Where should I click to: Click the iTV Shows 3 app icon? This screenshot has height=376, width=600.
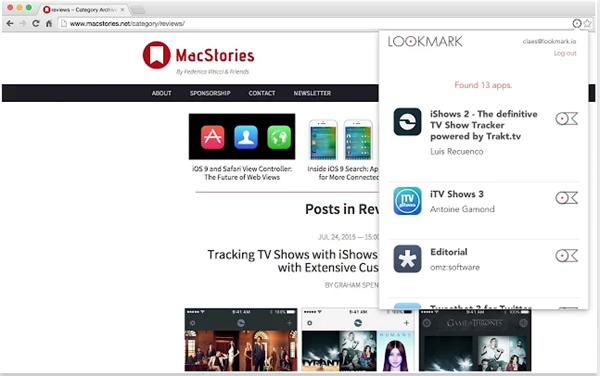pyautogui.click(x=408, y=201)
